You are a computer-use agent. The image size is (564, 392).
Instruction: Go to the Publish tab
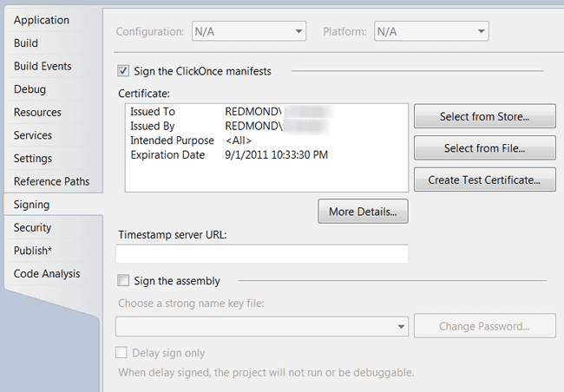click(53, 251)
